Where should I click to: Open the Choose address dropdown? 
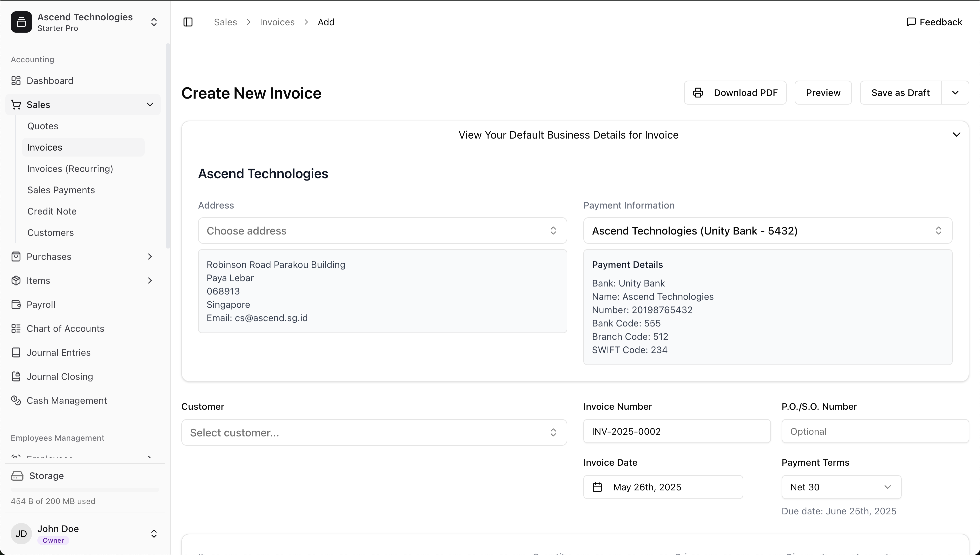(382, 231)
